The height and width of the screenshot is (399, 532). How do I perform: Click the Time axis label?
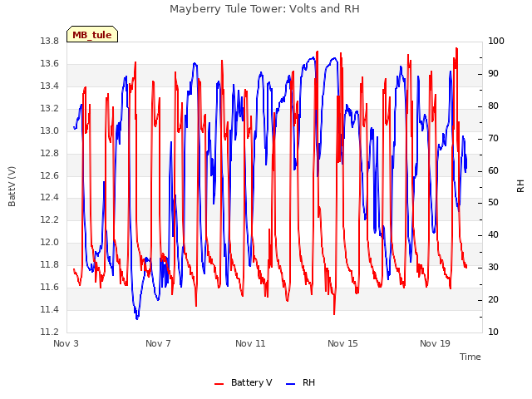(x=470, y=357)
